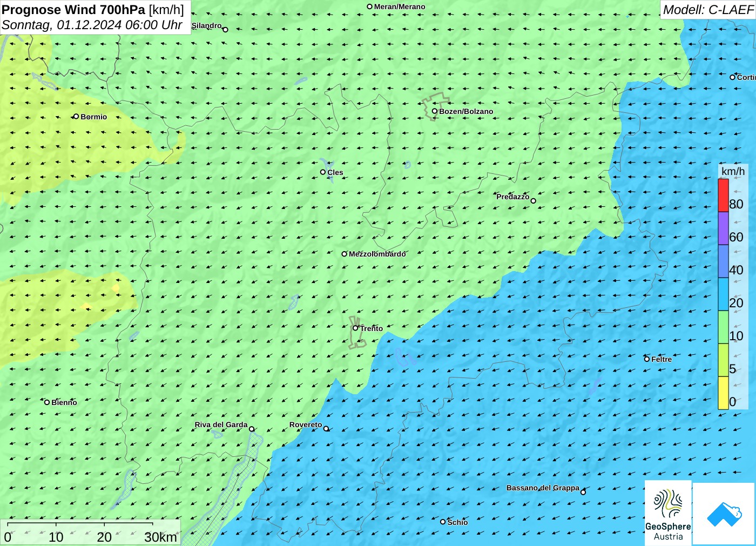
Task: Click the '5' value in the legend
Action: point(733,369)
